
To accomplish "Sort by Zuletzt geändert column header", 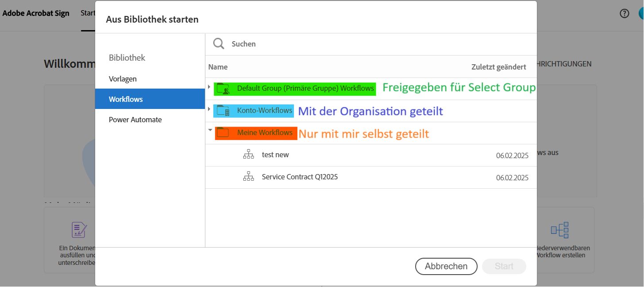I will point(499,67).
